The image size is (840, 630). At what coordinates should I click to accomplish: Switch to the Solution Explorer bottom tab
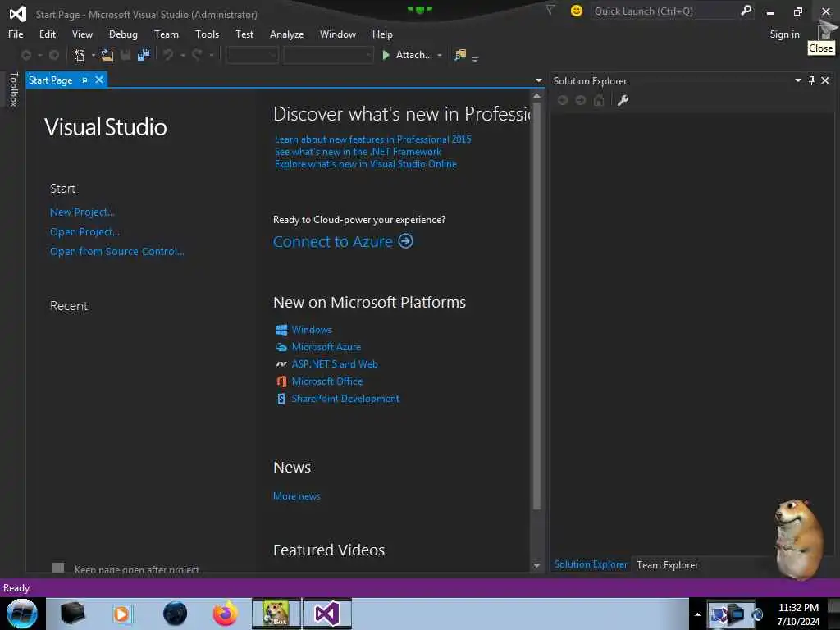pyautogui.click(x=591, y=564)
